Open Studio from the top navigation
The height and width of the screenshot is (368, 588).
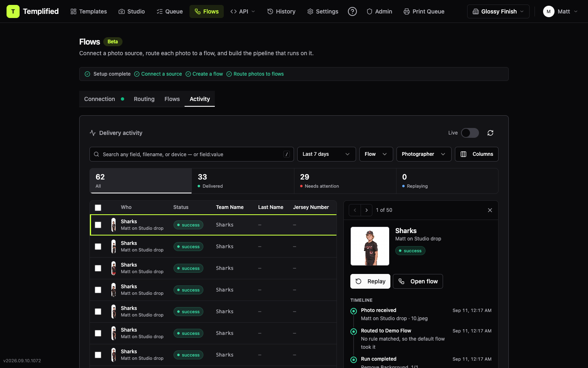point(131,11)
